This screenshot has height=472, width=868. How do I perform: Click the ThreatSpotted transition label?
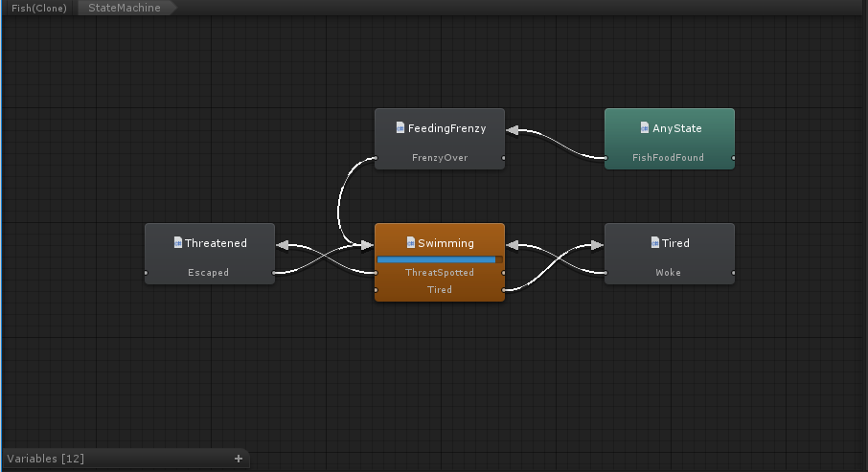(440, 273)
